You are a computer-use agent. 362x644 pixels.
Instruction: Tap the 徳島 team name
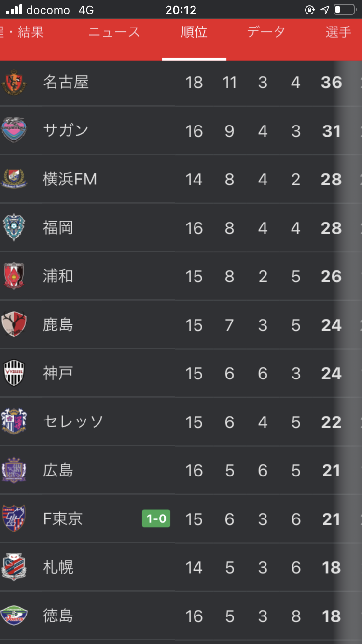point(58,616)
